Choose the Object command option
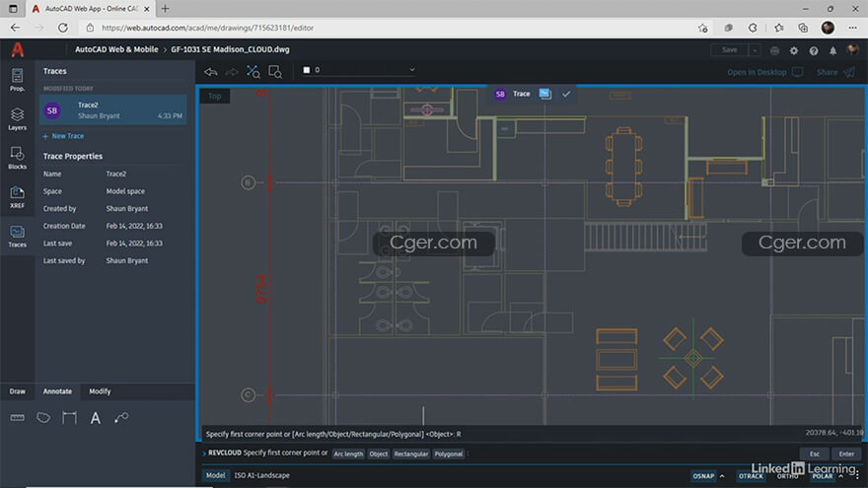The height and width of the screenshot is (488, 868). (x=379, y=453)
